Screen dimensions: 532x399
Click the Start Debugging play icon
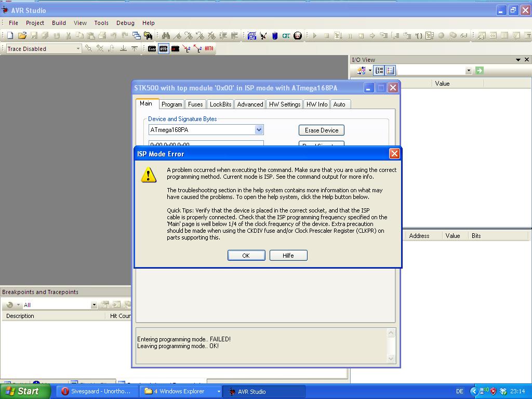(x=314, y=35)
